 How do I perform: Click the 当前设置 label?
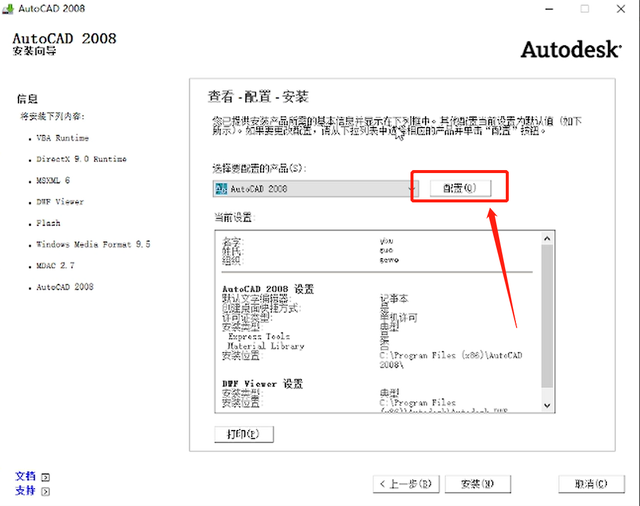pos(234,217)
